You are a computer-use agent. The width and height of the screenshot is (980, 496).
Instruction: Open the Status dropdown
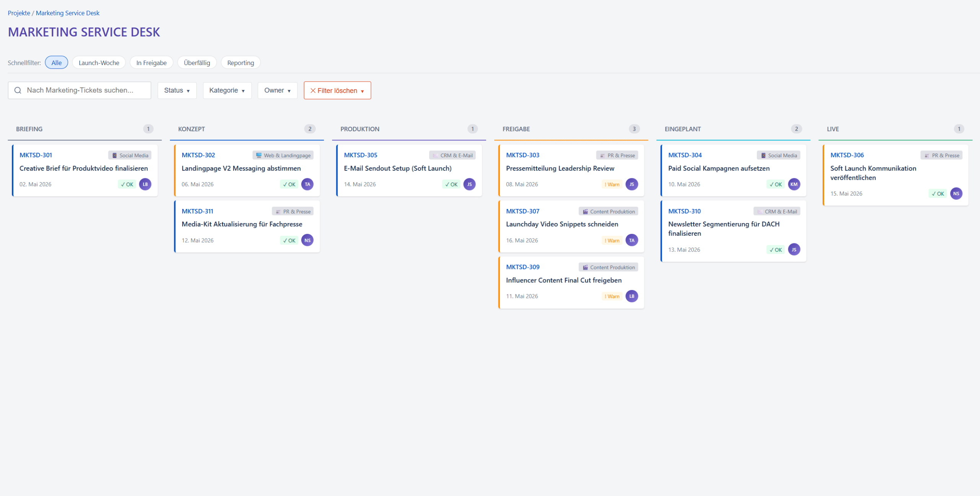(x=177, y=90)
